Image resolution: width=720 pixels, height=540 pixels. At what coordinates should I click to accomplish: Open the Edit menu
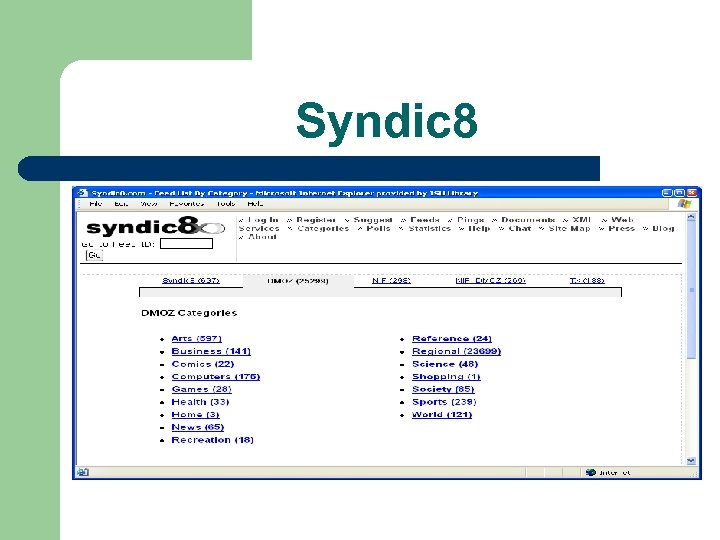[121, 203]
